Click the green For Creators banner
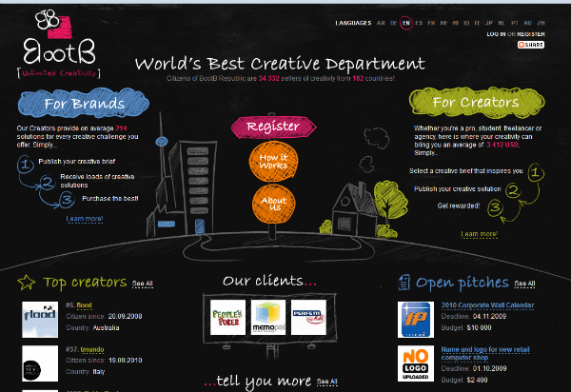Viewport: 571px width, 392px height. coord(477,102)
